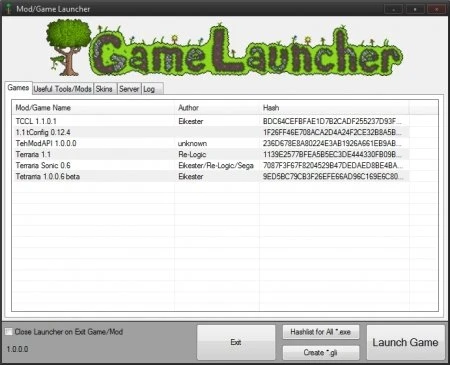
Task: Click hash starting with 1F26FF46E708
Action: pos(332,132)
